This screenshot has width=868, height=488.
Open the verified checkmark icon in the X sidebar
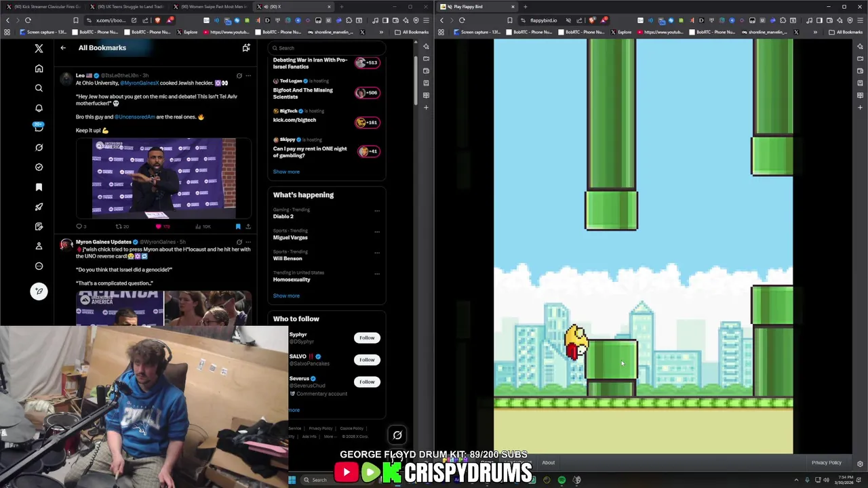point(39,167)
